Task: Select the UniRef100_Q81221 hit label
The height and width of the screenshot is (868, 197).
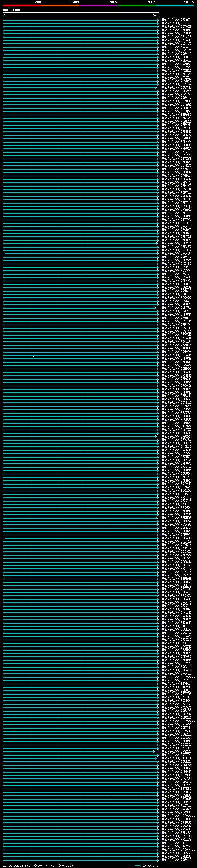Action: click(x=177, y=151)
